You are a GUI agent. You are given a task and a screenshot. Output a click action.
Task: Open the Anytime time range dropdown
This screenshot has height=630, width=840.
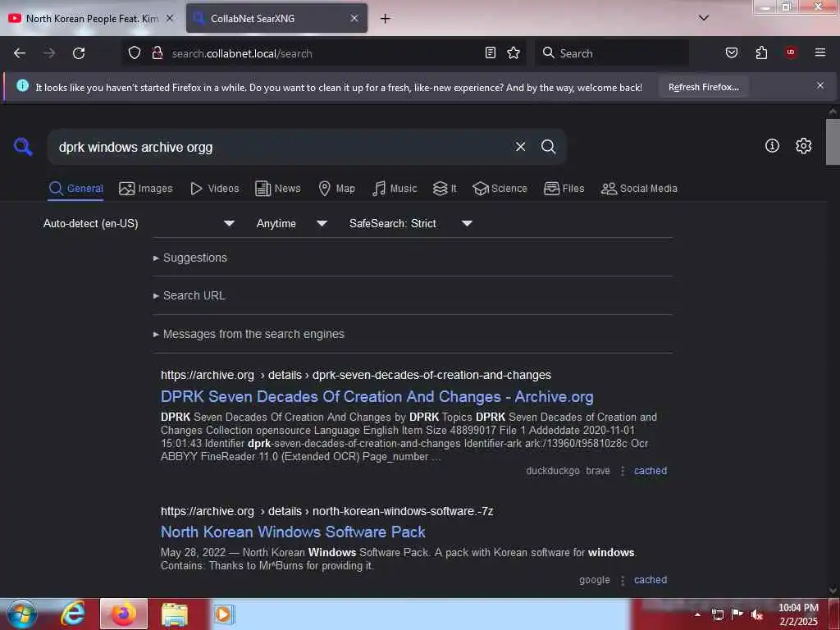click(292, 223)
